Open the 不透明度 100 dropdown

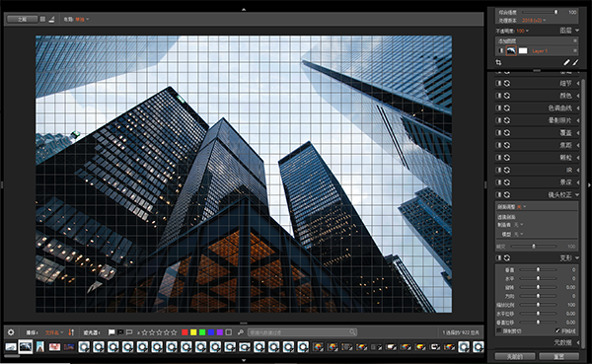click(523, 31)
